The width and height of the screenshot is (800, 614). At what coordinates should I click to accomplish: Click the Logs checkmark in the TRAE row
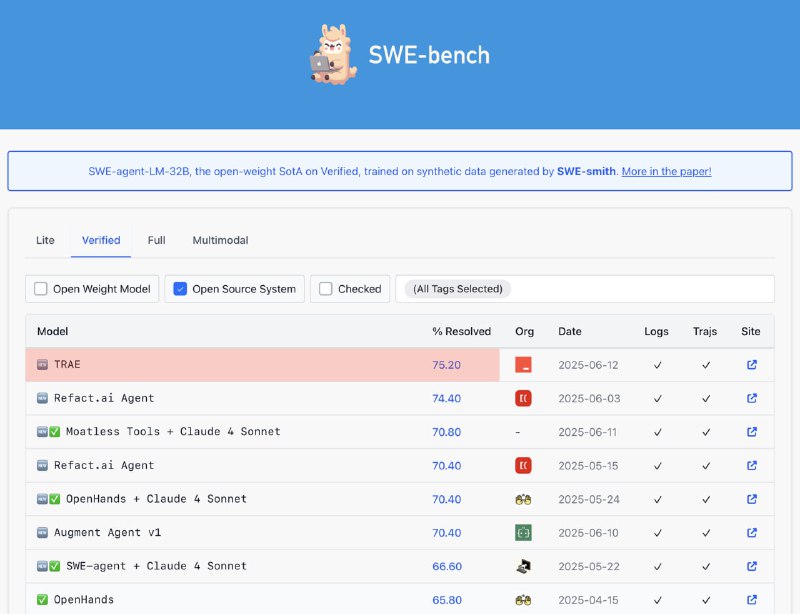point(658,365)
